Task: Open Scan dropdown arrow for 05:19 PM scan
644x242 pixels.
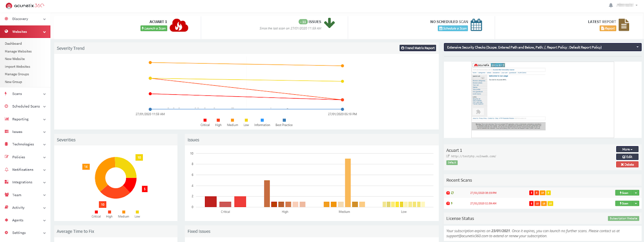Action: click(x=636, y=193)
